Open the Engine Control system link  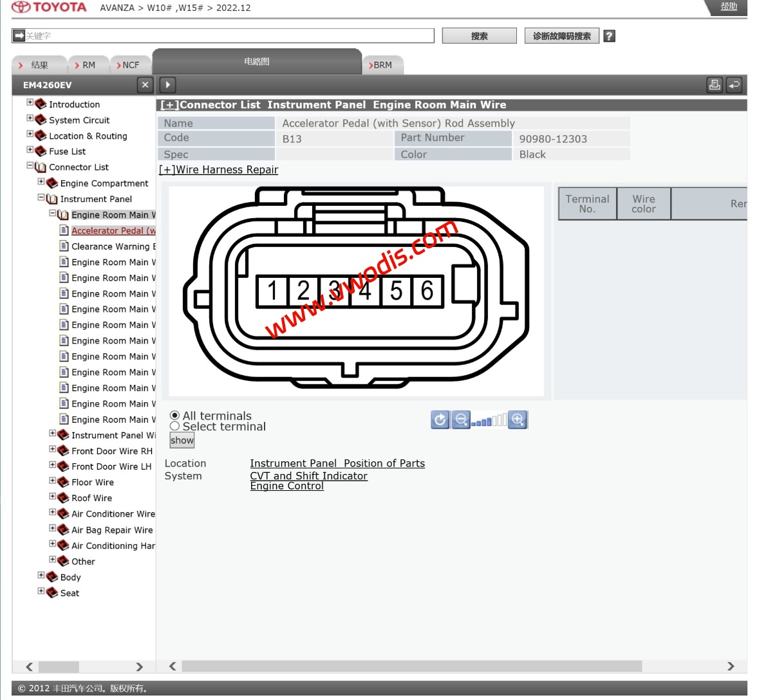pos(286,486)
